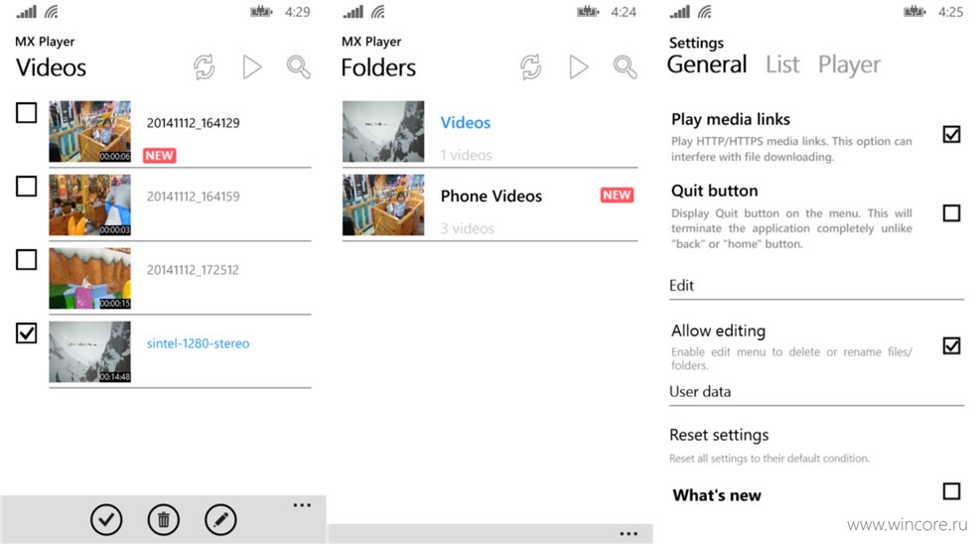Screen dimensions: 980x544
Task: Tap the search magnifier on Folders screen
Action: [x=626, y=67]
